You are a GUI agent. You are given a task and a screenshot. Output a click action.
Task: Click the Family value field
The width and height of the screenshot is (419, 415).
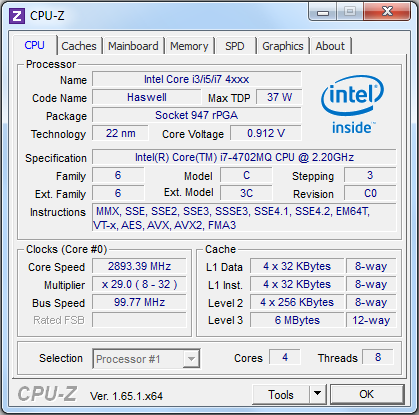118,175
